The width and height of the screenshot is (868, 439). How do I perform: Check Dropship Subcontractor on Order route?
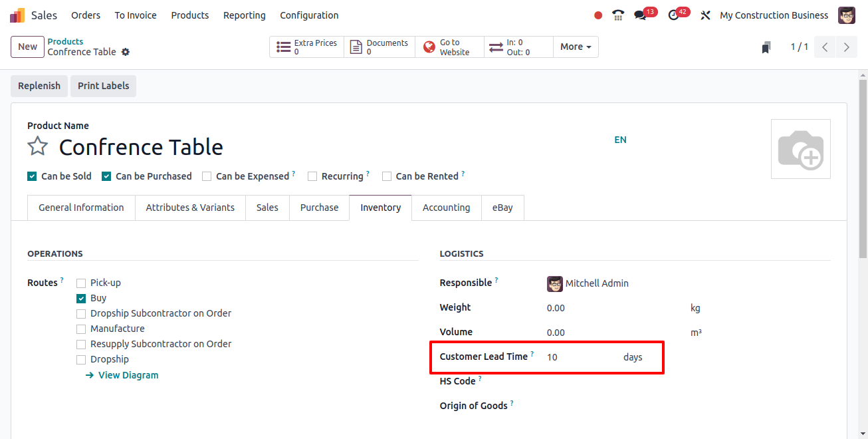81,314
